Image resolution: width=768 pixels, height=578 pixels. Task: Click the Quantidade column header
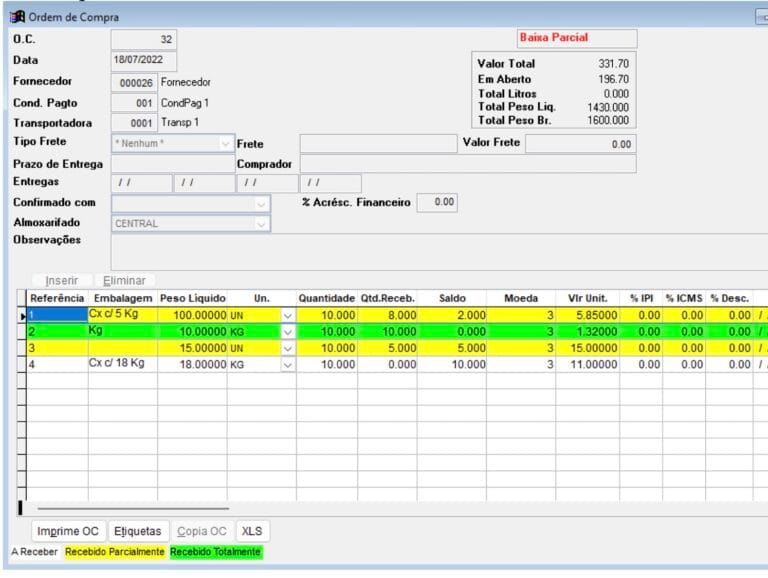pos(327,298)
